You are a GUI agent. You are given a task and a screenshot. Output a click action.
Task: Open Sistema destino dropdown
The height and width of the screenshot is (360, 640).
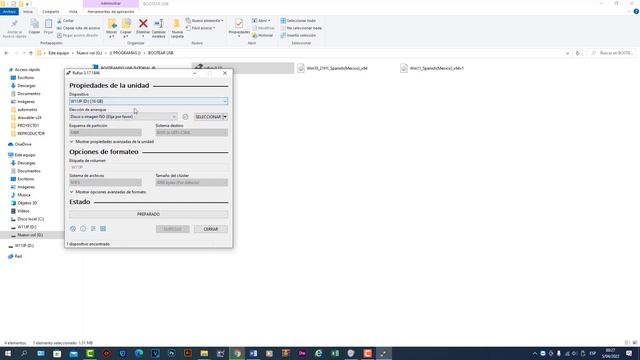coord(192,133)
